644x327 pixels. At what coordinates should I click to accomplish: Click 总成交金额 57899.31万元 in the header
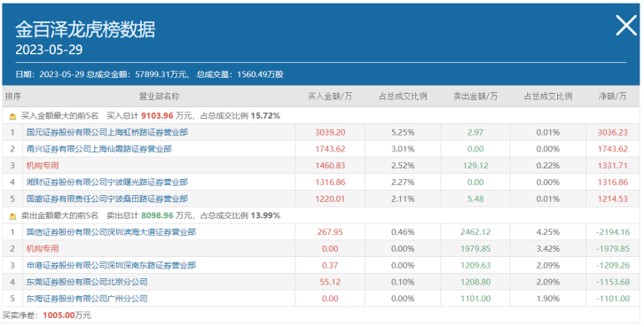(138, 74)
